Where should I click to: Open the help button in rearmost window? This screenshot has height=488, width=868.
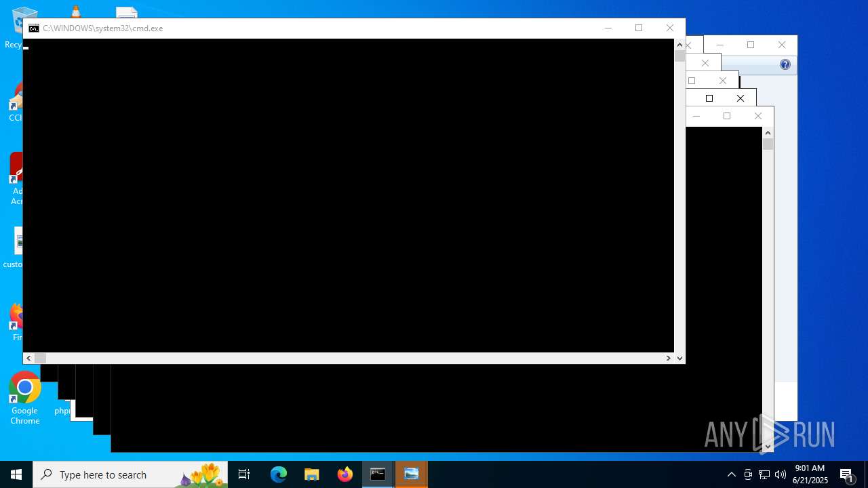pyautogui.click(x=785, y=64)
